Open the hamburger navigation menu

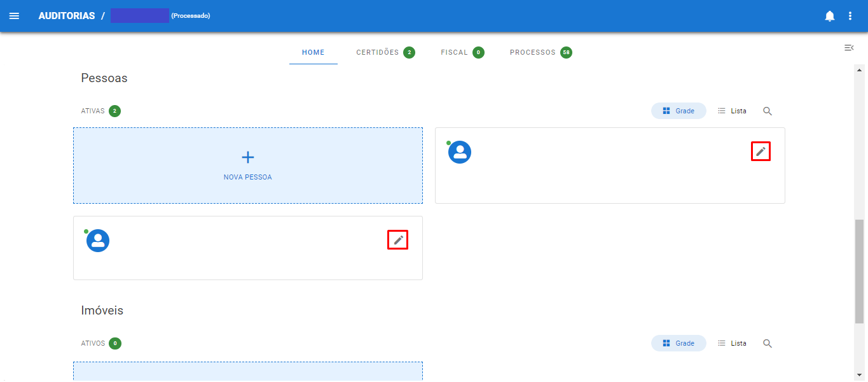pos(14,16)
